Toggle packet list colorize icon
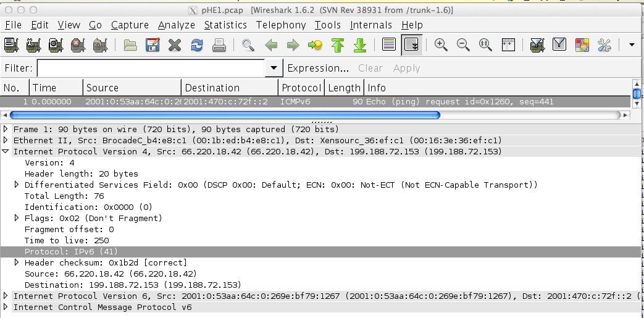The height and width of the screenshot is (318, 644). coord(388,44)
